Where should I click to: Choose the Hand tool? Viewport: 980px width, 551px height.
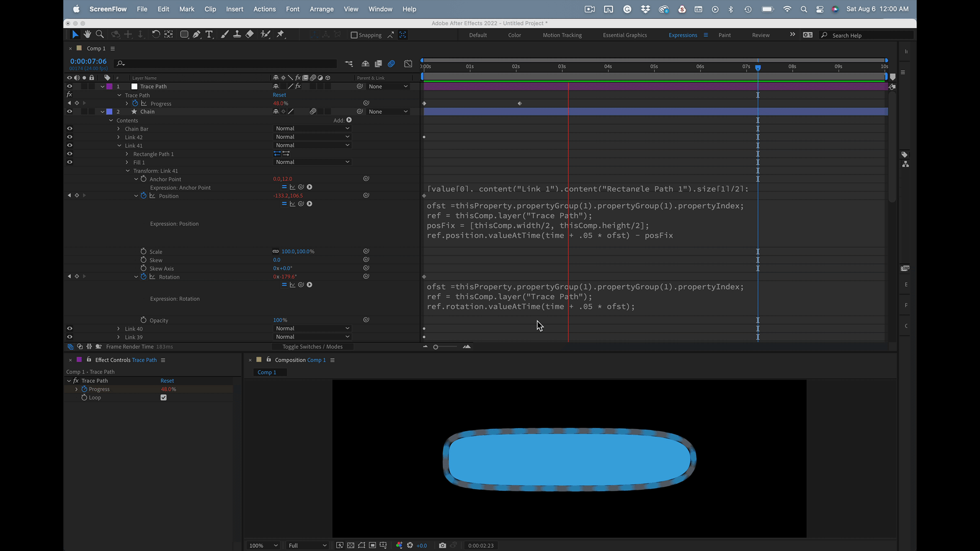(87, 35)
